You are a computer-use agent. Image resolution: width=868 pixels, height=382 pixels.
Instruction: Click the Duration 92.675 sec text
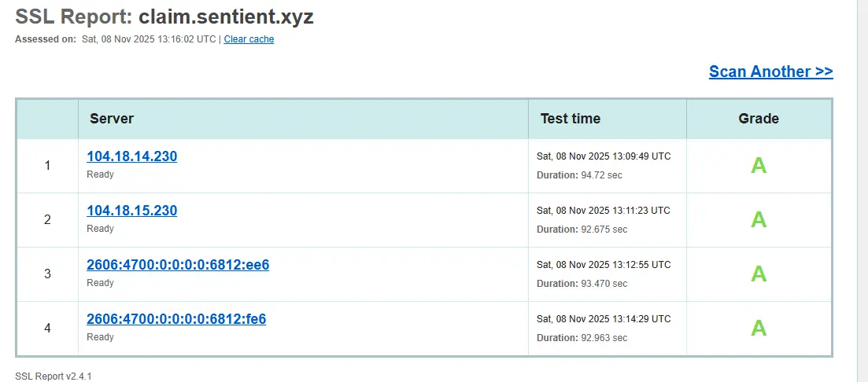pos(582,230)
